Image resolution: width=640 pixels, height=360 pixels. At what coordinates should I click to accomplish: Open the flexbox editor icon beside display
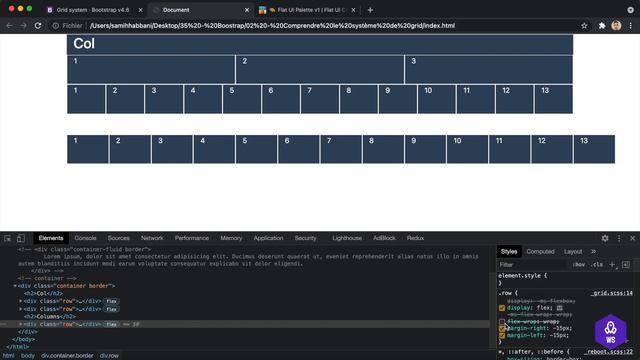click(560, 308)
